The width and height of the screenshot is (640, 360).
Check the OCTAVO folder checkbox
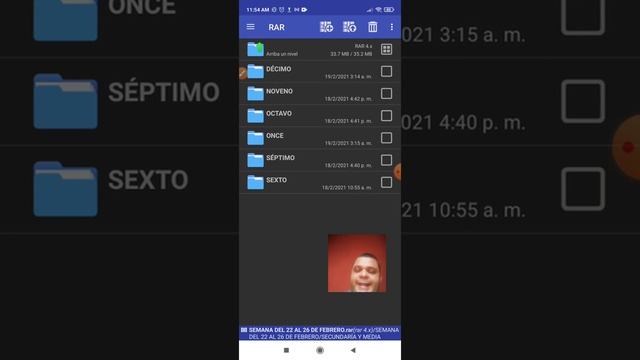386,116
